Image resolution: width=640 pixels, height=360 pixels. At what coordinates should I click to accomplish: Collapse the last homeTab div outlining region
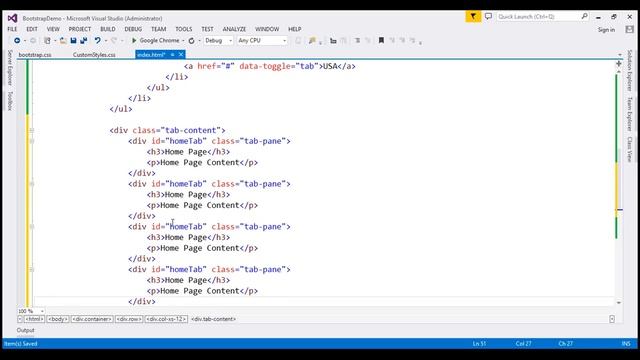[31, 269]
